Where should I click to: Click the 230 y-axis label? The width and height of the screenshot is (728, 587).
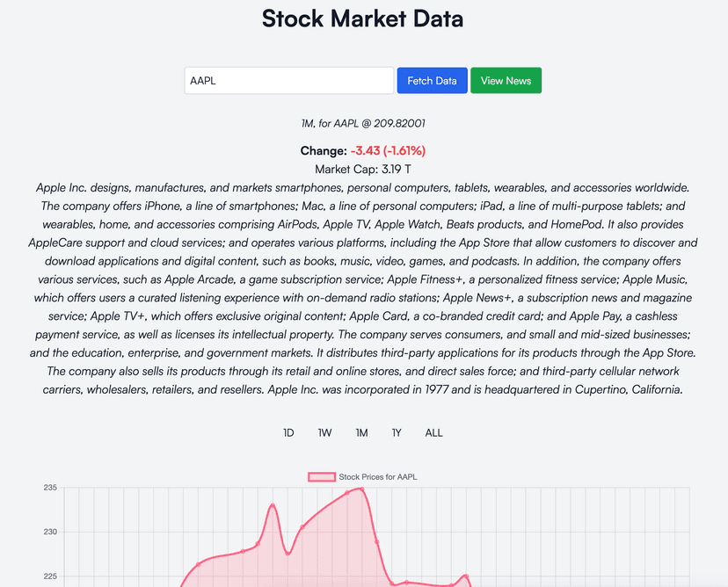49,533
